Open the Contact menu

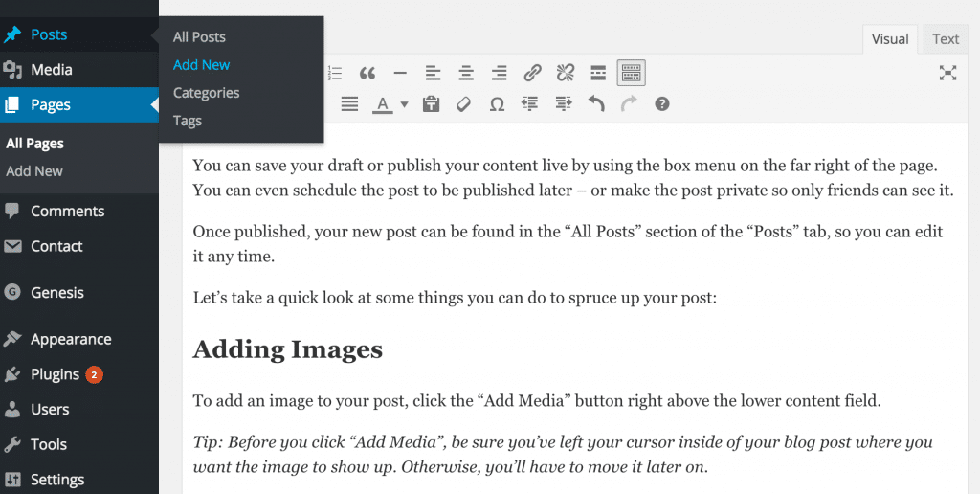(x=79, y=246)
